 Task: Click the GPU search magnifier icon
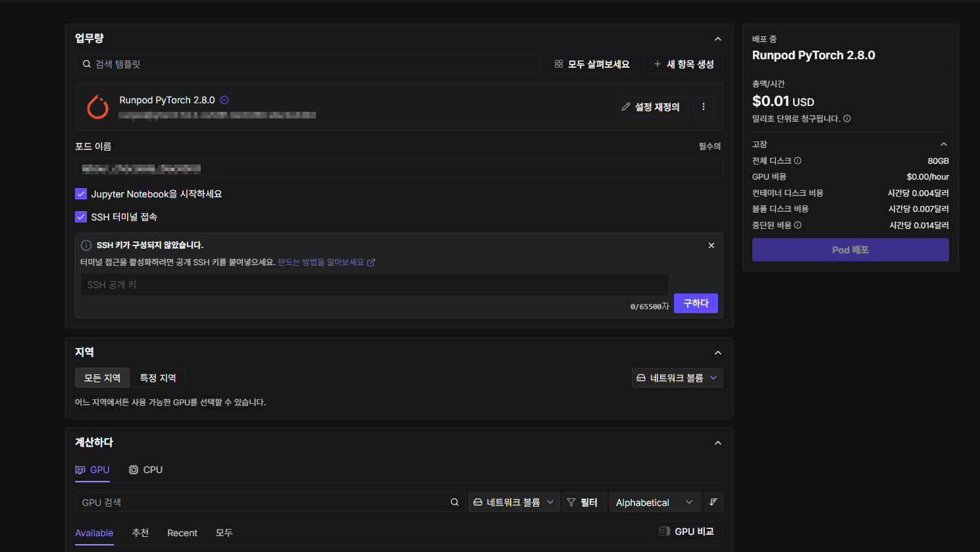click(x=455, y=502)
